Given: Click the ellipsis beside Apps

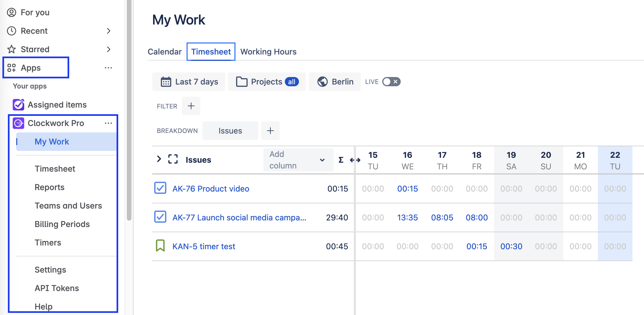Looking at the screenshot, I should [108, 68].
